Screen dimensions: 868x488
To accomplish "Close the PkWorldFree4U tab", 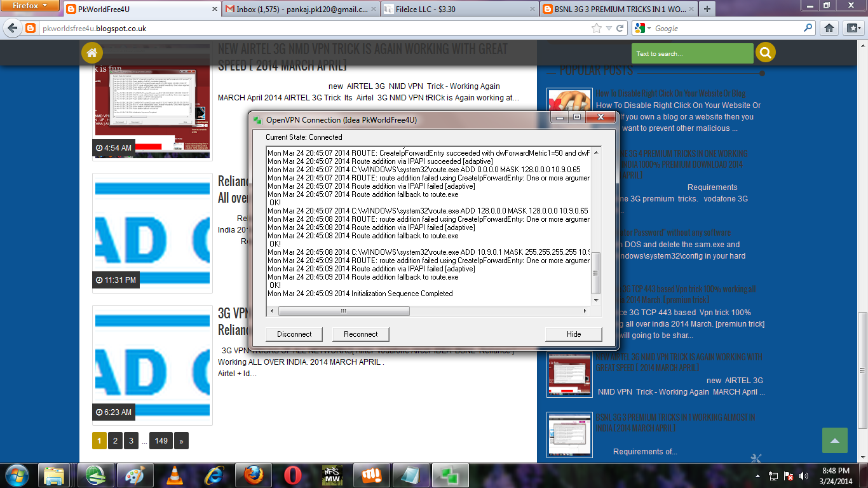I will (x=214, y=10).
